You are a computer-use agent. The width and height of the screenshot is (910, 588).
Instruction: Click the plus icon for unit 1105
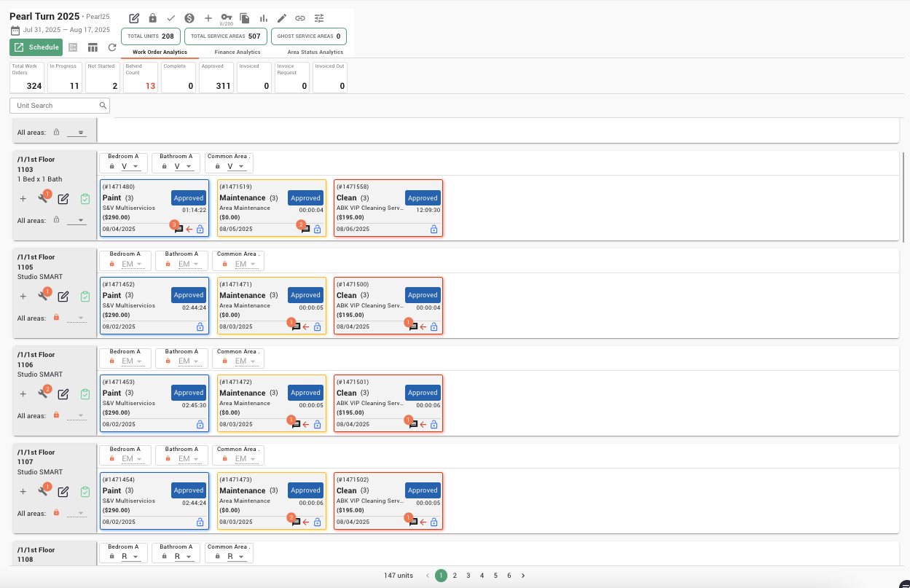(x=23, y=297)
